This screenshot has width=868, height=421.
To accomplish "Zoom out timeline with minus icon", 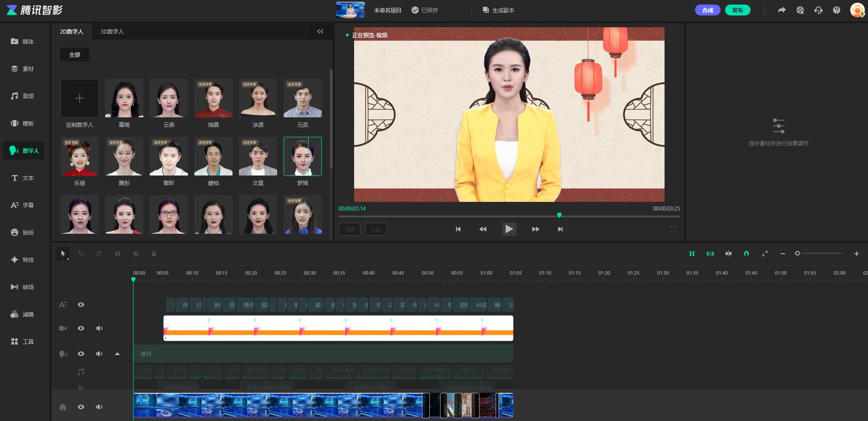I will (783, 254).
